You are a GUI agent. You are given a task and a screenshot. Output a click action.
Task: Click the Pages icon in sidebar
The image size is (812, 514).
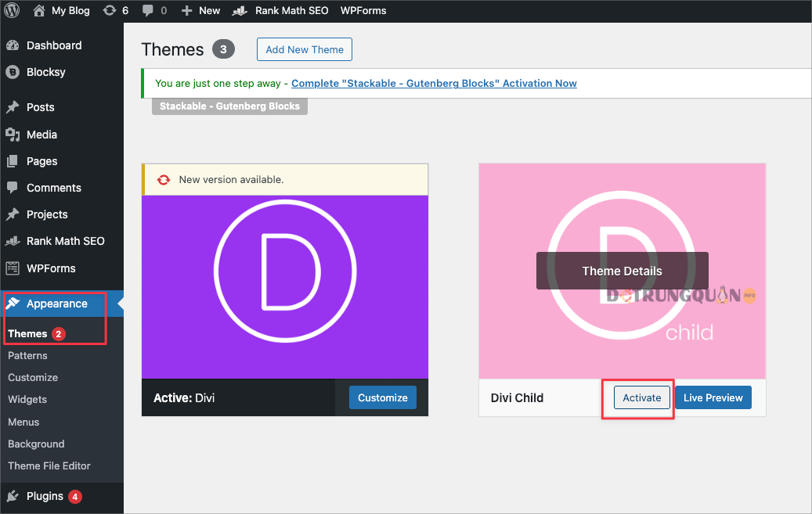13,161
